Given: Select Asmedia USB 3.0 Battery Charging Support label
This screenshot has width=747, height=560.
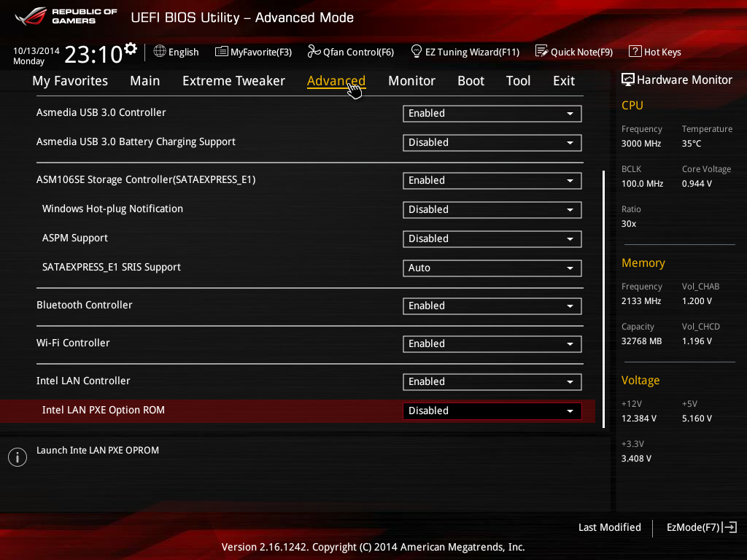Looking at the screenshot, I should (x=136, y=142).
